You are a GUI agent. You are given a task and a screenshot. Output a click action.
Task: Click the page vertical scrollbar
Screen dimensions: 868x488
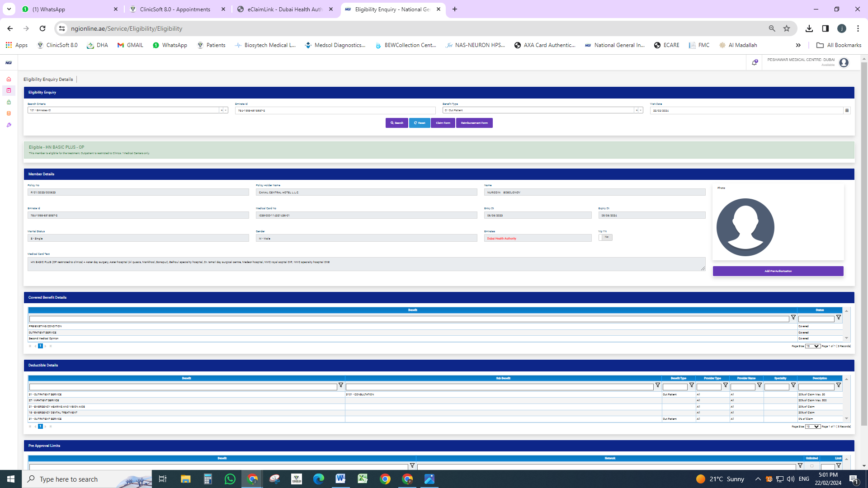click(864, 244)
